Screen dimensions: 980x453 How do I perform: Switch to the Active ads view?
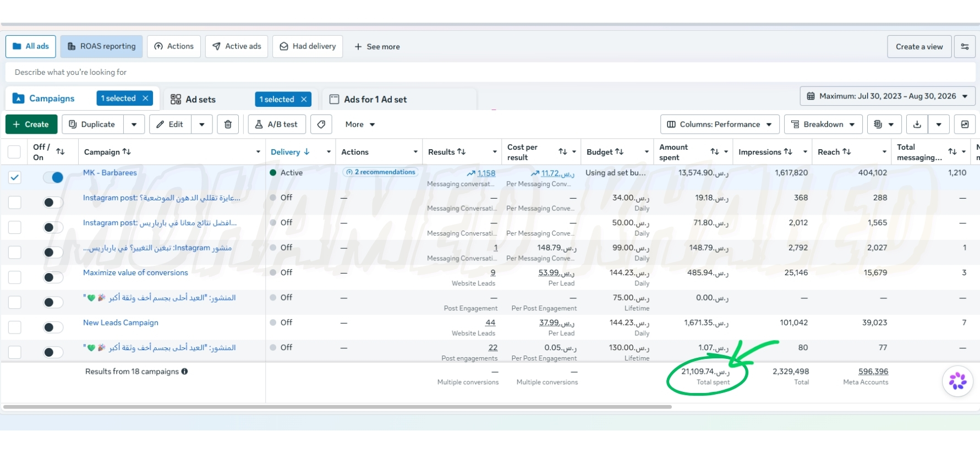point(237,46)
